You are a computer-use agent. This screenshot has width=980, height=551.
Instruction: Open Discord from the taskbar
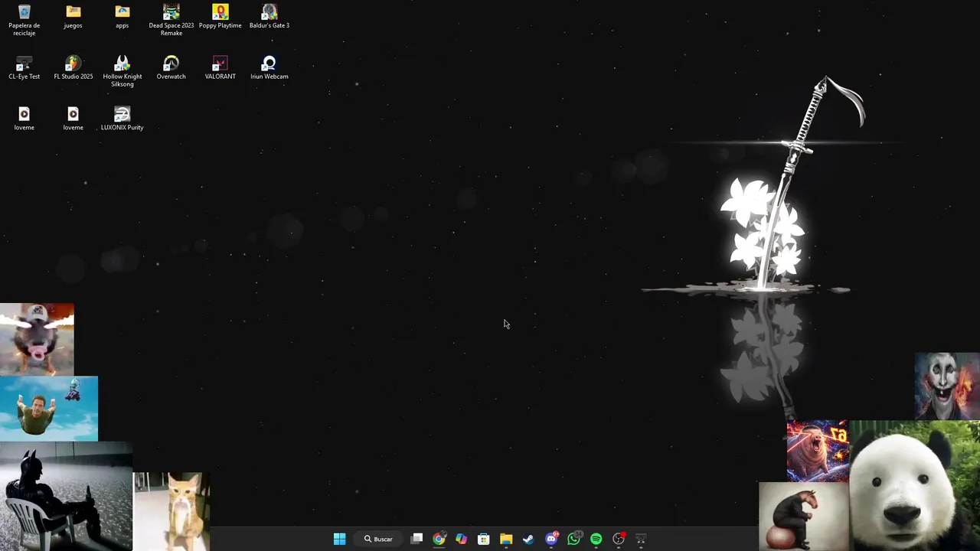(551, 540)
